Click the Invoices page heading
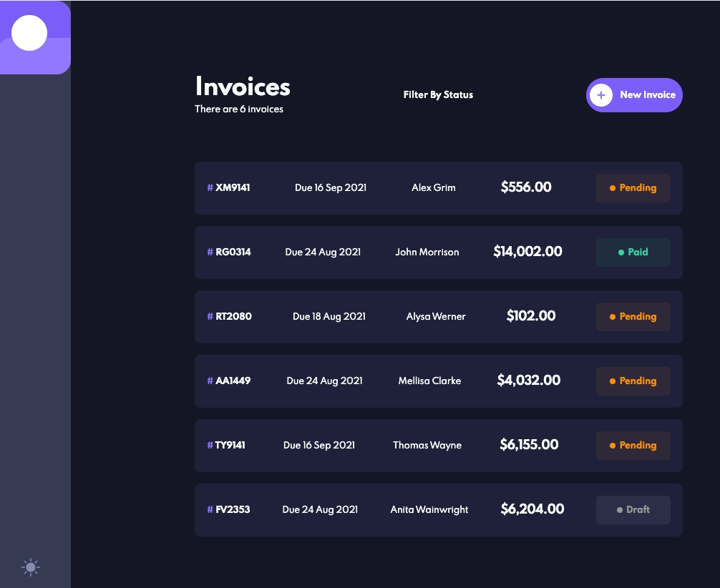Viewport: 720px width, 588px height. tap(243, 87)
